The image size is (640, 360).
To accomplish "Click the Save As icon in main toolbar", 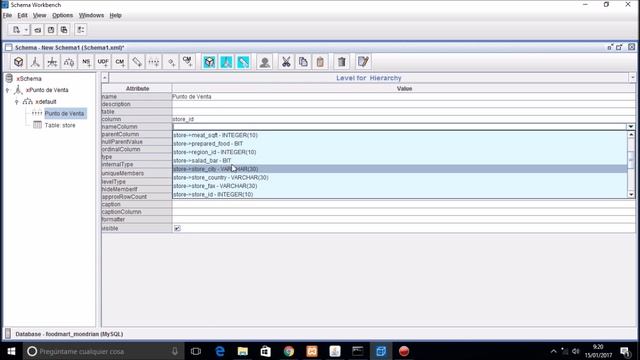I will pyautogui.click(x=64, y=30).
